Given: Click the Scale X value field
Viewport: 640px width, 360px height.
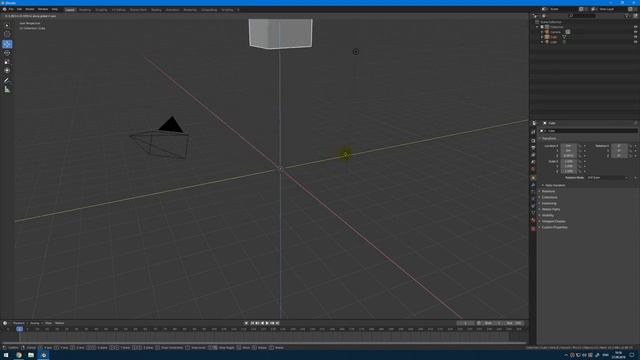Looking at the screenshot, I should (x=568, y=162).
